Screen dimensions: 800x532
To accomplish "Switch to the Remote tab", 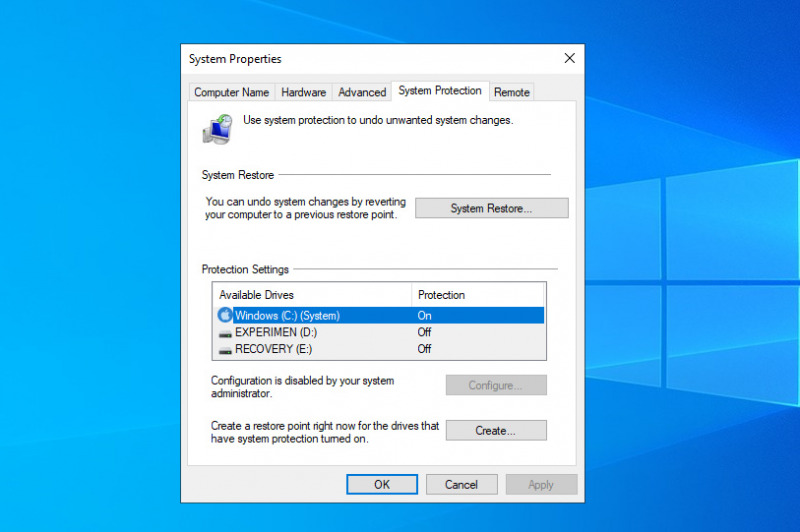I will click(x=512, y=92).
